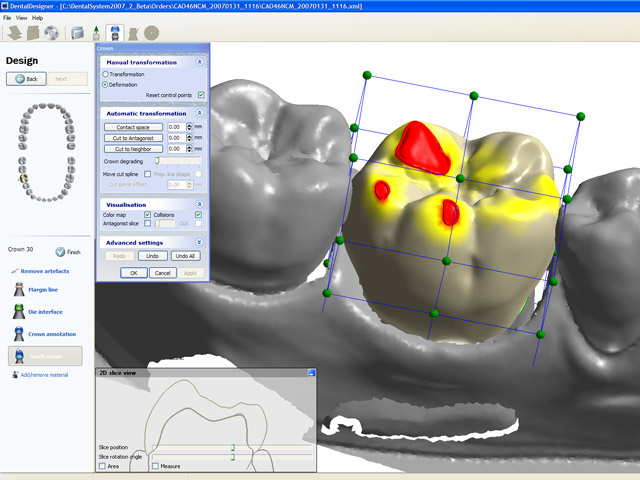Viewport: 640px width, 480px height.
Task: Click the Finish label for Crown 30
Action: point(73,252)
